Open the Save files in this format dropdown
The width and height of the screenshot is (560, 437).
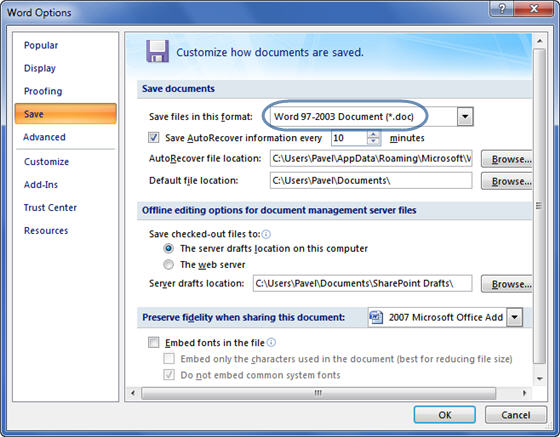click(465, 116)
